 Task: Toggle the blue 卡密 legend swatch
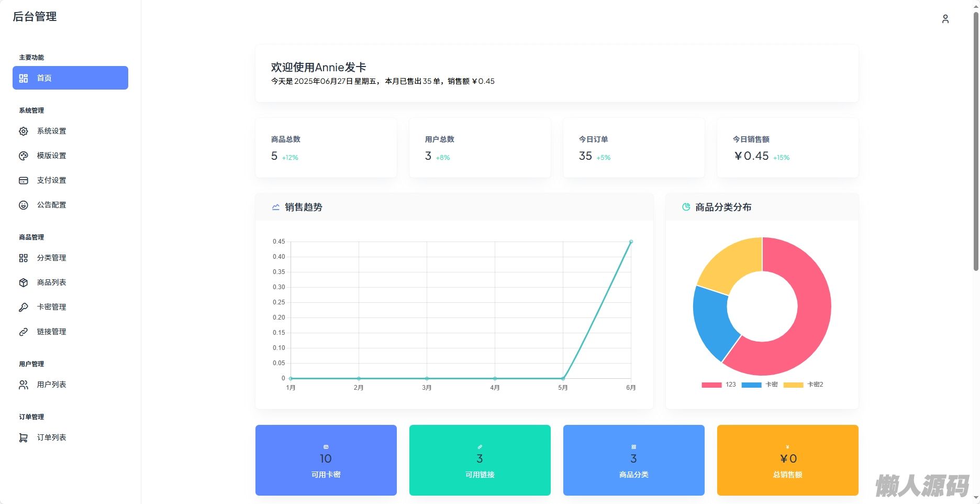click(752, 385)
